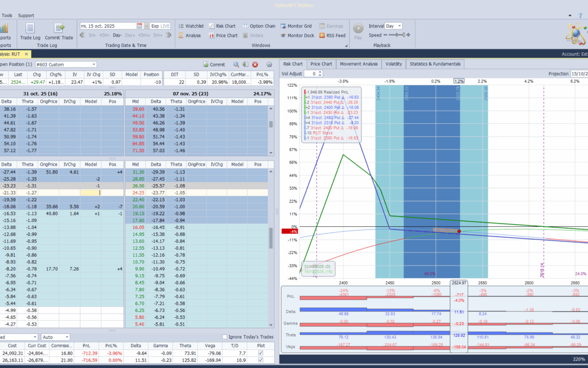
Task: Open the Auto dropdown
Action: 66,337
